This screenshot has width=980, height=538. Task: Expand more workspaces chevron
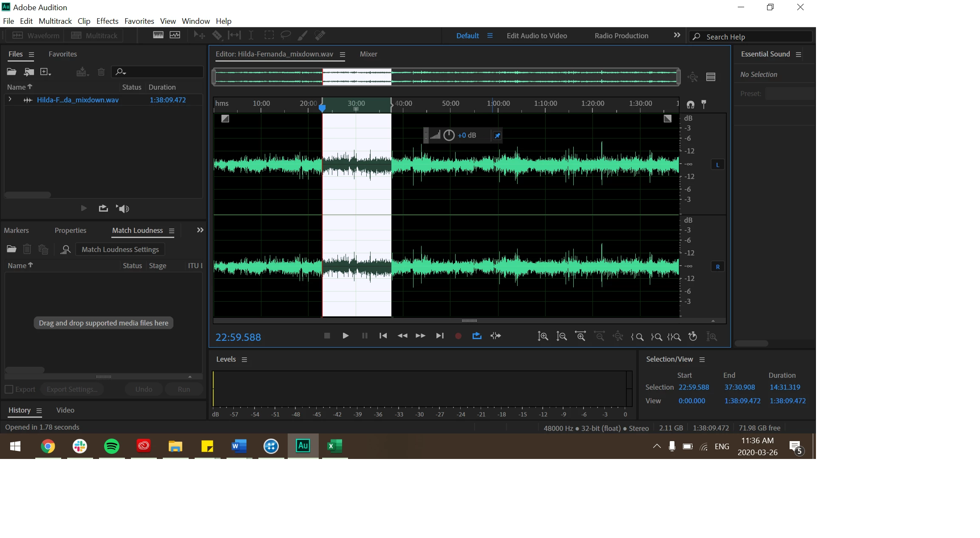[x=677, y=35]
